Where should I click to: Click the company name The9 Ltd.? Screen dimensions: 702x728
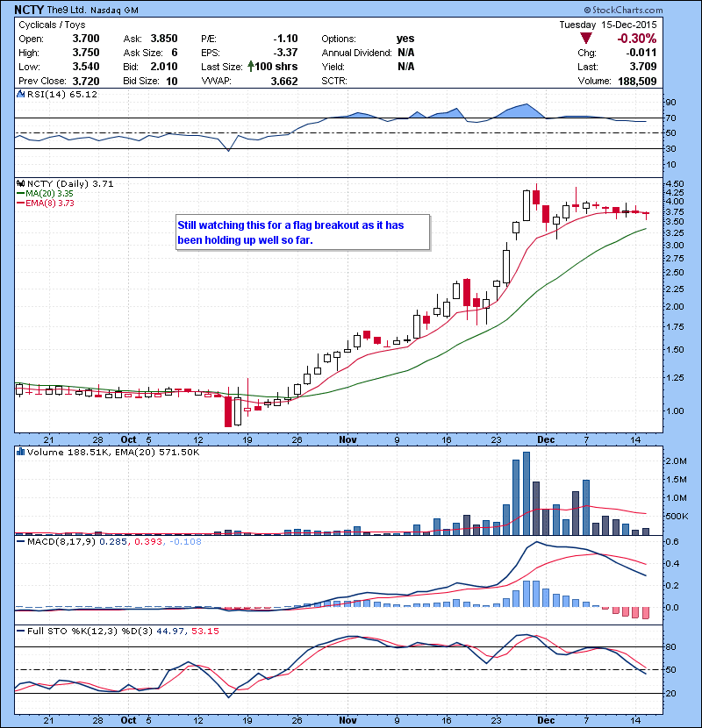pos(67,11)
